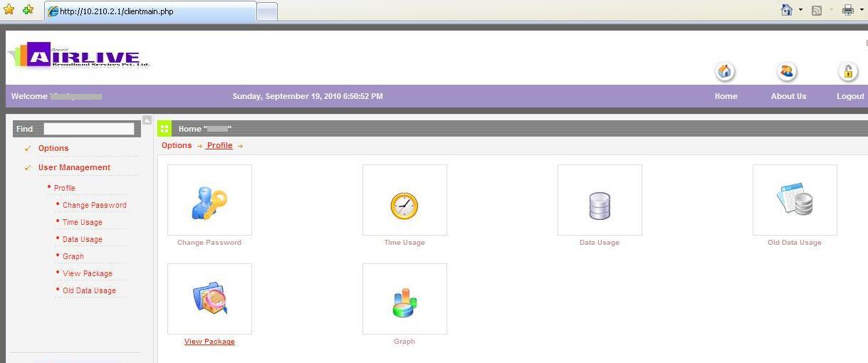Click the browser Favorites star icon
This screenshot has height=363, width=868.
[9, 10]
